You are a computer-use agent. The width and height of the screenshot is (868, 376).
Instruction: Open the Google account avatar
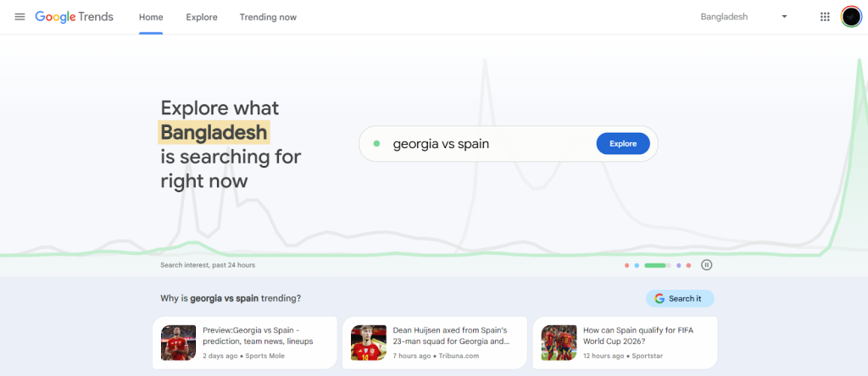(851, 17)
